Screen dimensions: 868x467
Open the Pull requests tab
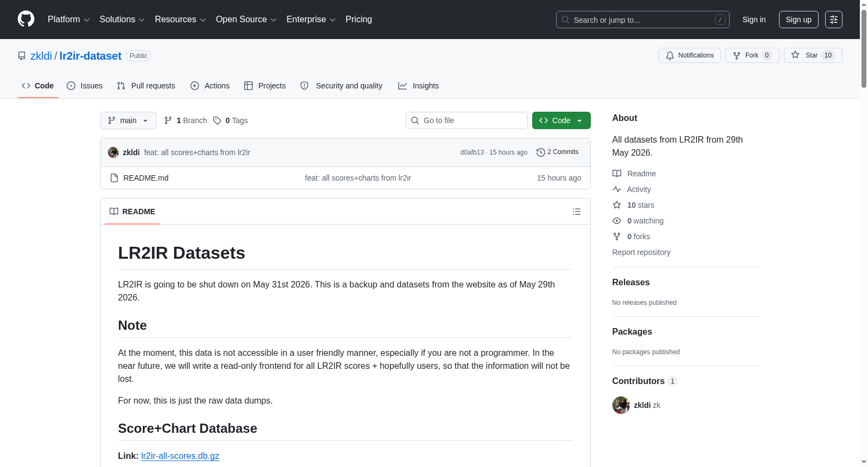coord(146,86)
